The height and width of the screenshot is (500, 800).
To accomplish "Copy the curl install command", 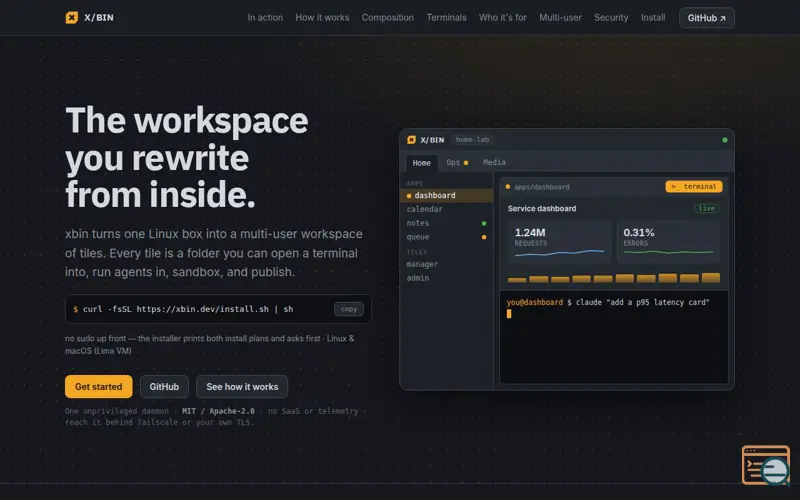I will point(348,309).
